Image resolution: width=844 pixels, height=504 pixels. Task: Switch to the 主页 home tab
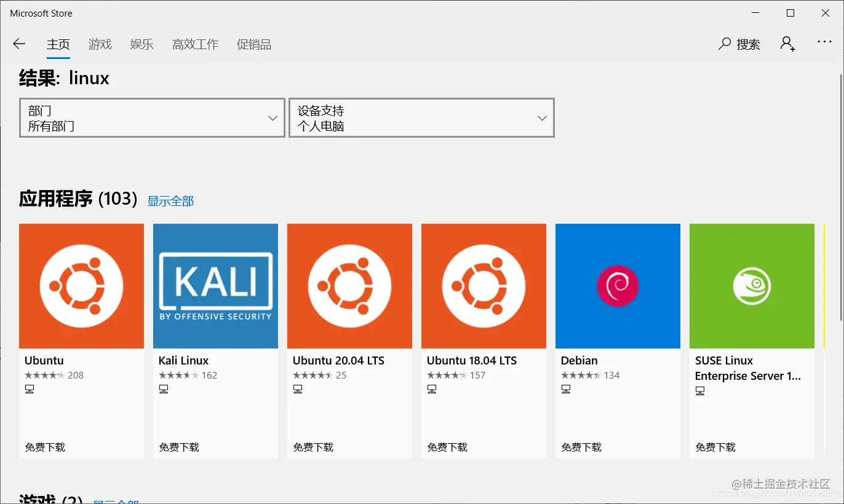pyautogui.click(x=58, y=44)
